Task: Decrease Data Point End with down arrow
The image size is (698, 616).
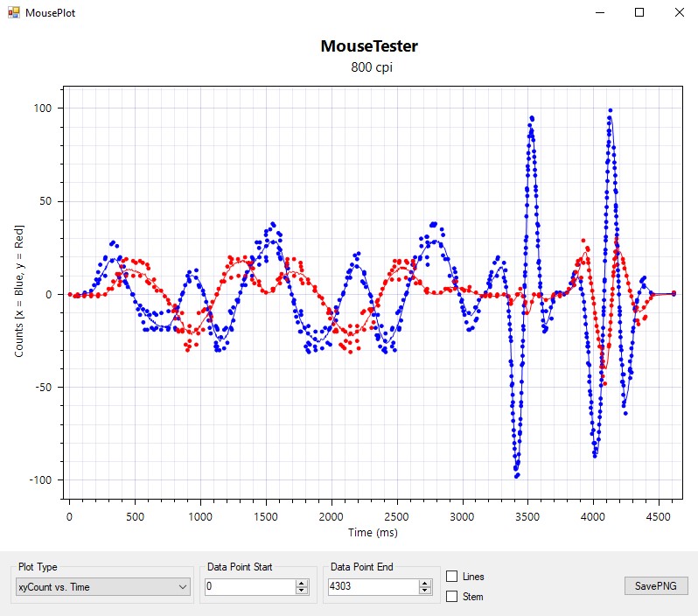Action: pyautogui.click(x=425, y=591)
